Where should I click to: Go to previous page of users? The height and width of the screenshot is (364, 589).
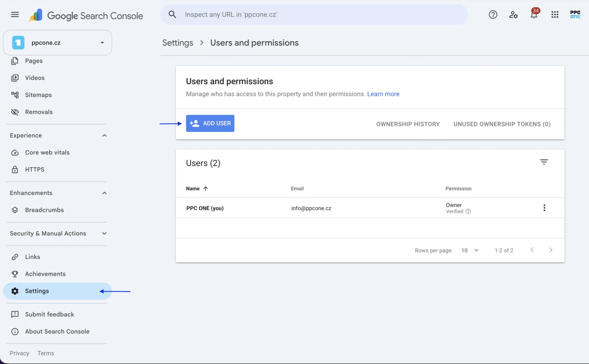tap(532, 250)
